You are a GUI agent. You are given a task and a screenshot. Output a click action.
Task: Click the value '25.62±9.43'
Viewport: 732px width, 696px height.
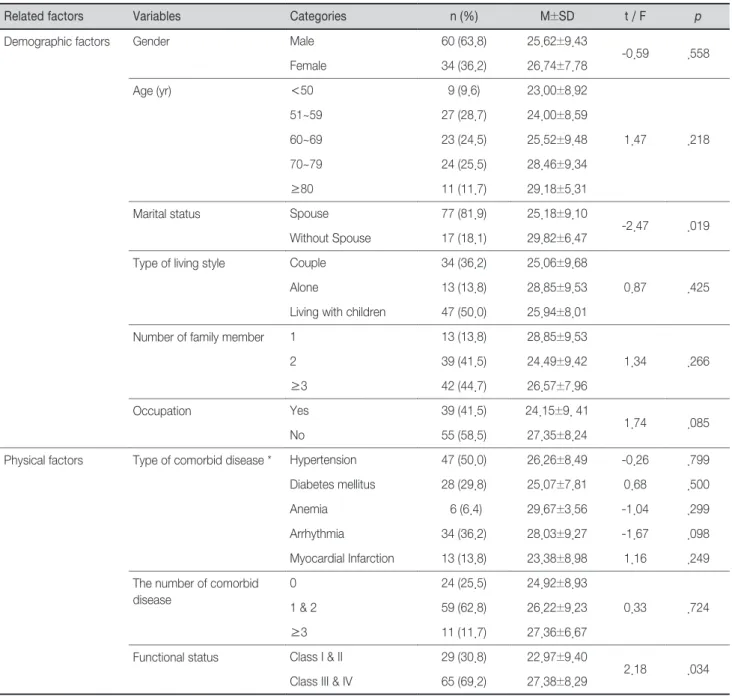[x=557, y=41]
